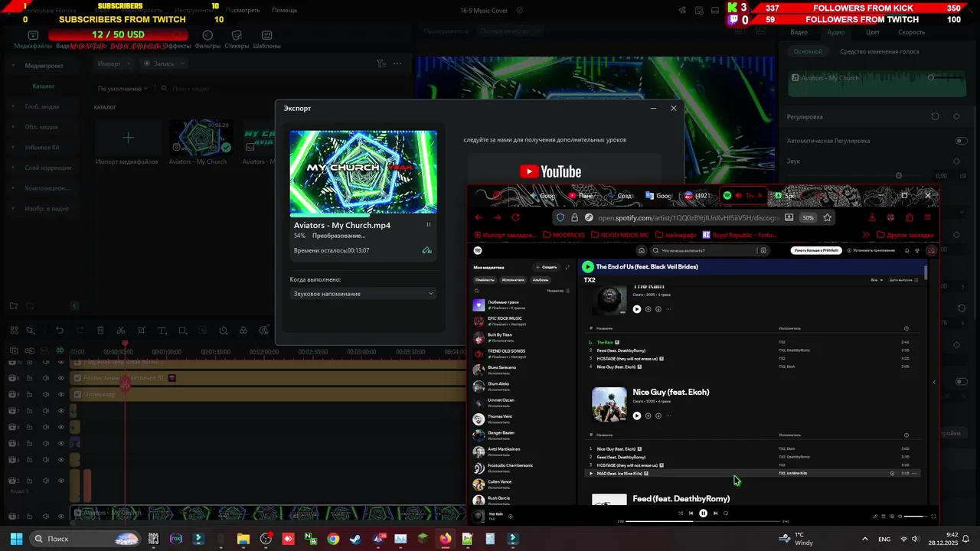Click Delete trash icon in timeline toolbar
980x551 pixels.
tap(100, 331)
